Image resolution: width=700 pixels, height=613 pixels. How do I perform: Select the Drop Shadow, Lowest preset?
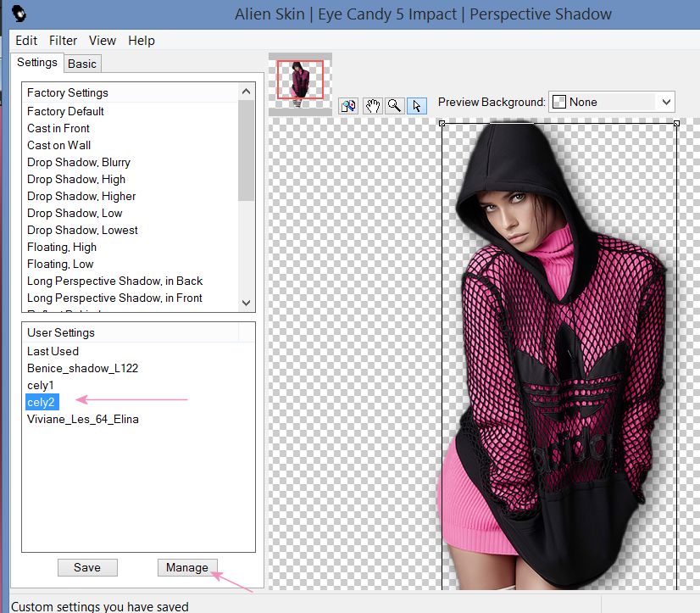82,230
